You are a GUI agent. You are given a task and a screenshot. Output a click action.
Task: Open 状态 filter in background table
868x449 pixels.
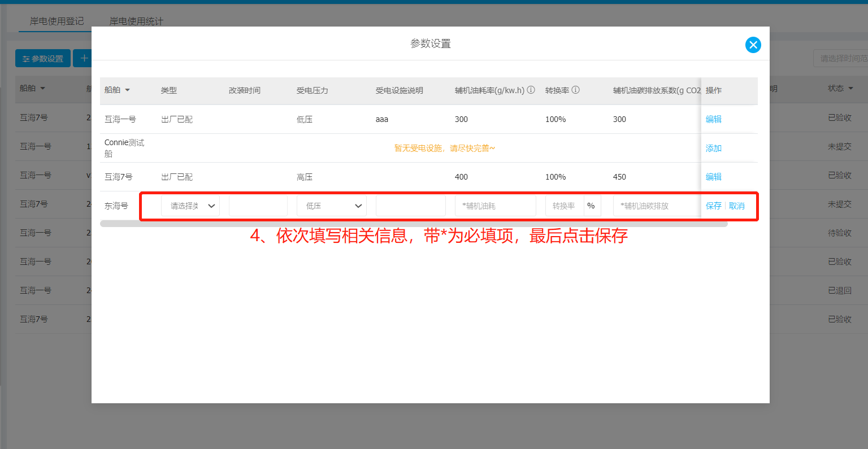tap(850, 88)
